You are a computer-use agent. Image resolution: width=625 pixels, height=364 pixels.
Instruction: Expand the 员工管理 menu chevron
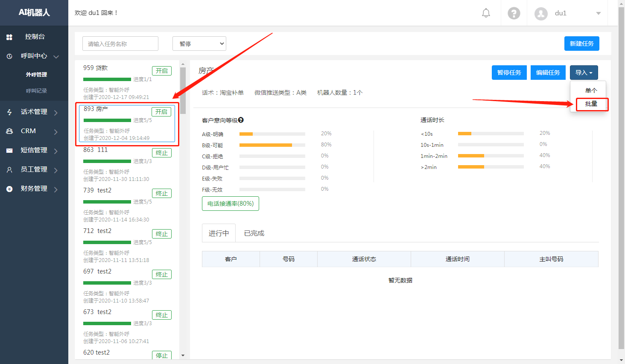point(56,170)
